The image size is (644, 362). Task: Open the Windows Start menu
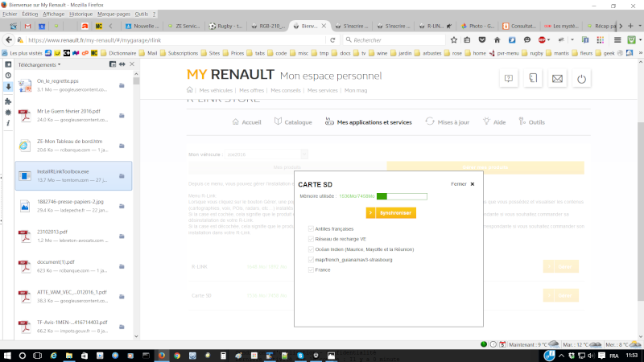coord(7,356)
